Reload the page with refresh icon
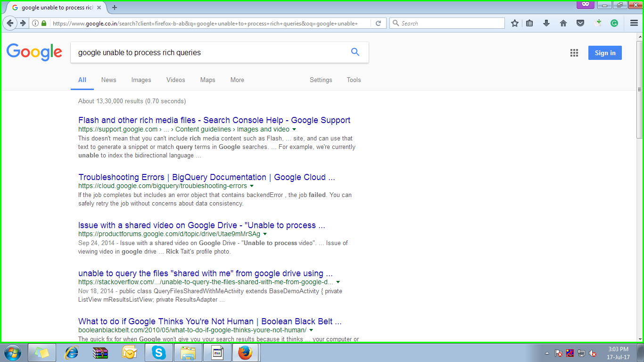The width and height of the screenshot is (644, 362). pyautogui.click(x=378, y=23)
